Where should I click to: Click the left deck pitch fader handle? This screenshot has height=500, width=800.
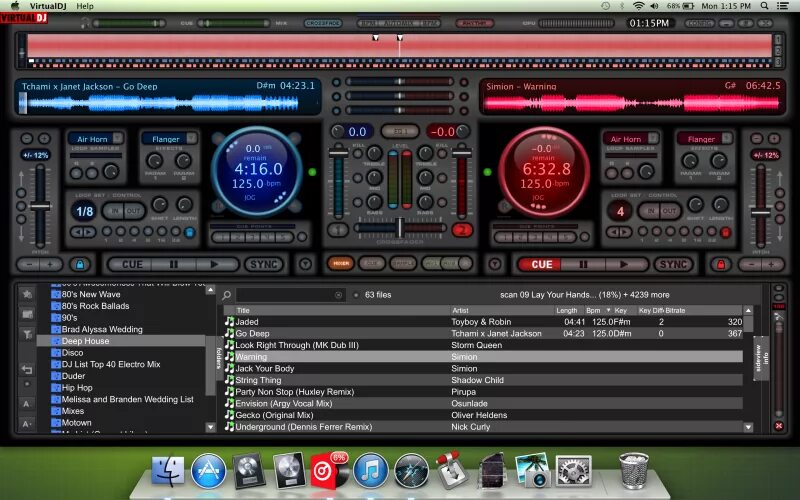tap(40, 207)
